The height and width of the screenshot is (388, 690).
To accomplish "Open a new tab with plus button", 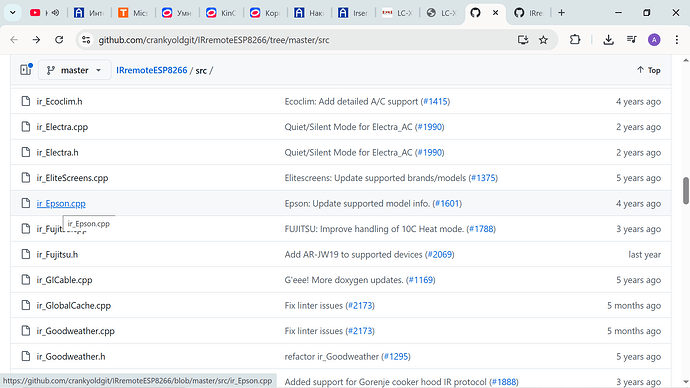I will 561,13.
